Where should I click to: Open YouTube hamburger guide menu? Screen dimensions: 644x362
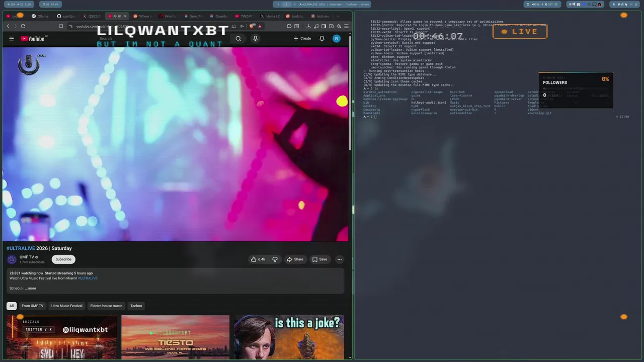(x=12, y=39)
